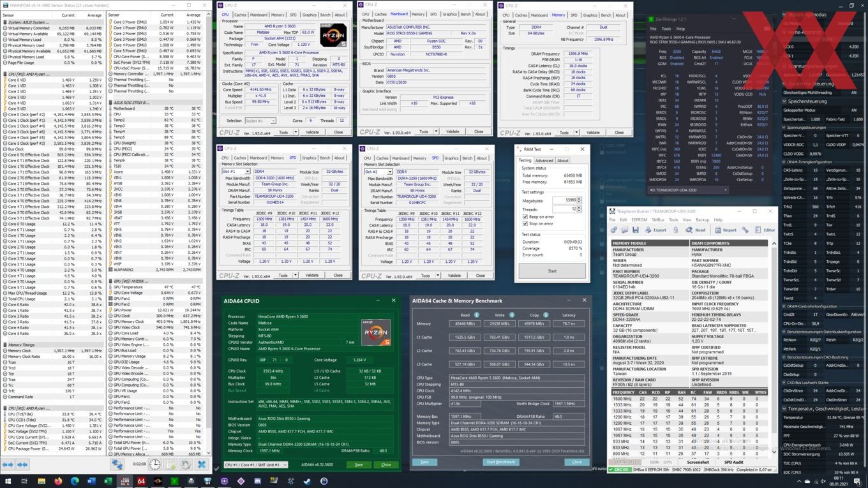Open Discord from the taskbar
Image resolution: width=868 pixels, height=488 pixels.
pyautogui.click(x=257, y=482)
